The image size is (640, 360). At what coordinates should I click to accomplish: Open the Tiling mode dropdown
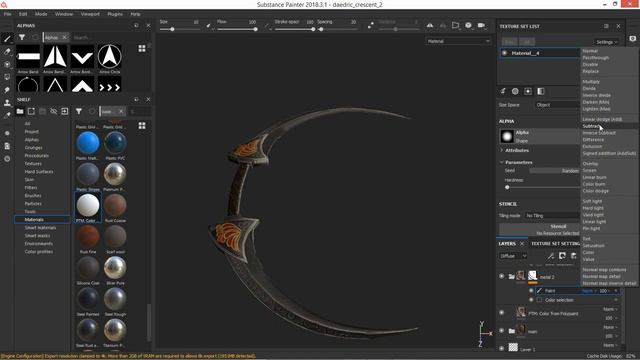552,216
